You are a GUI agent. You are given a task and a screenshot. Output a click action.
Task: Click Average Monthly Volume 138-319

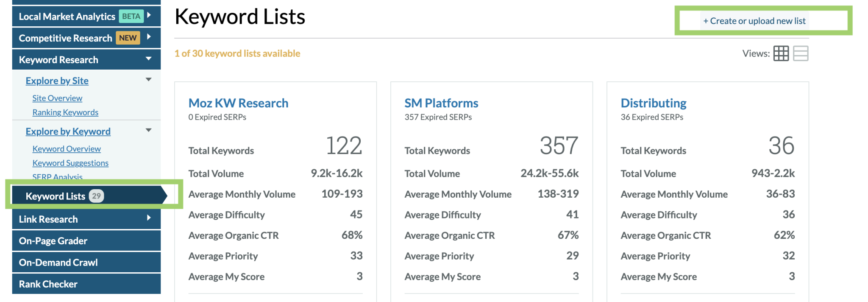pos(558,194)
